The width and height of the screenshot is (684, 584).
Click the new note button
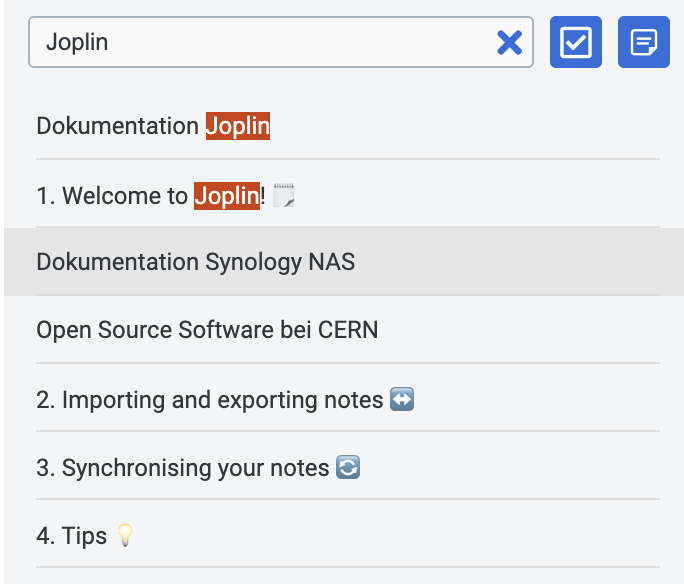tap(644, 42)
